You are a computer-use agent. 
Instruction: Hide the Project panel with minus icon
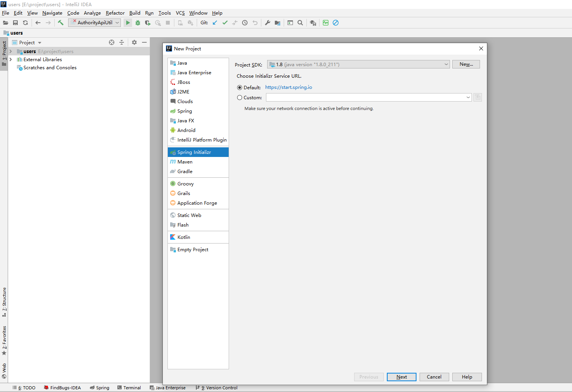(x=144, y=42)
